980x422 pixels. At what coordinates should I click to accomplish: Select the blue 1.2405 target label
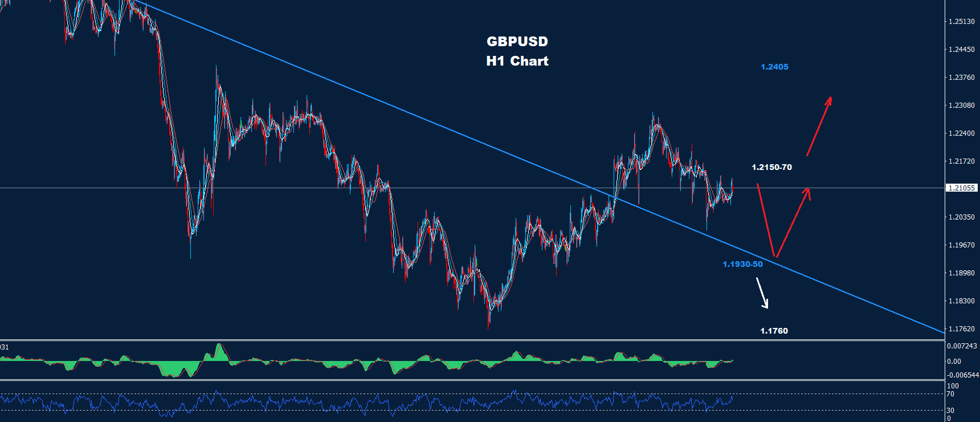774,67
